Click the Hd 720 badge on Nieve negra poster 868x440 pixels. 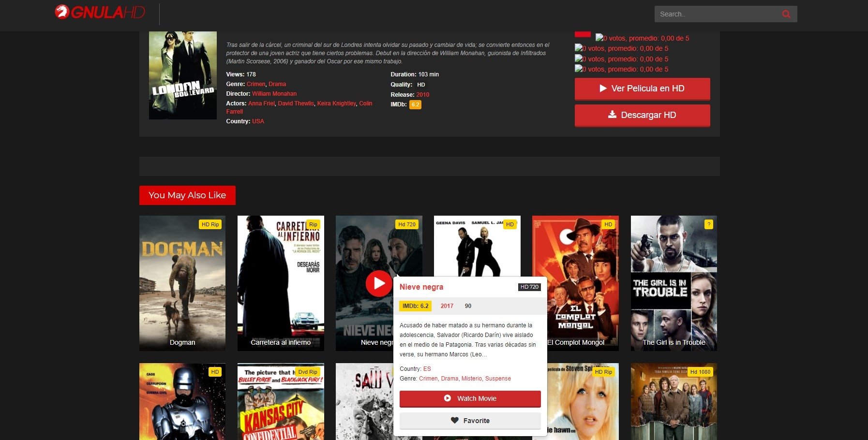point(406,224)
